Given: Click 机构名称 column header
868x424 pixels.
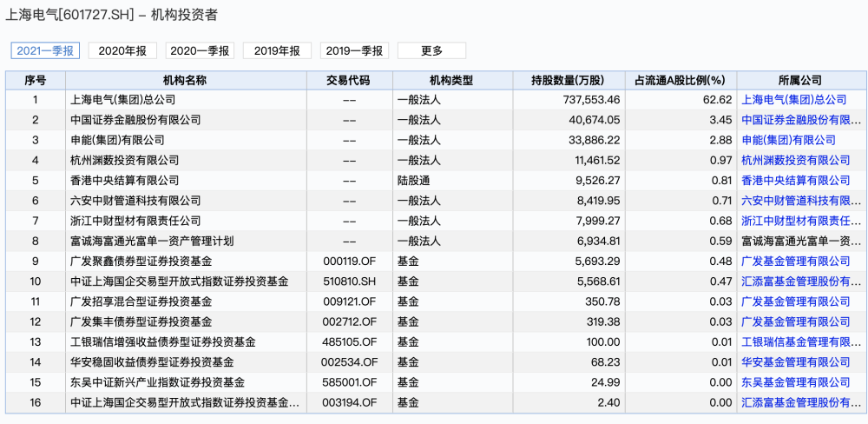Looking at the screenshot, I should tap(184, 80).
